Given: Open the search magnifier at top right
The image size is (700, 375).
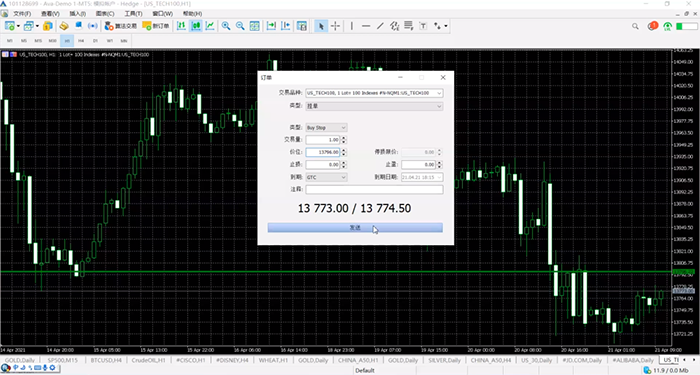Looking at the screenshot, I should tap(635, 26).
